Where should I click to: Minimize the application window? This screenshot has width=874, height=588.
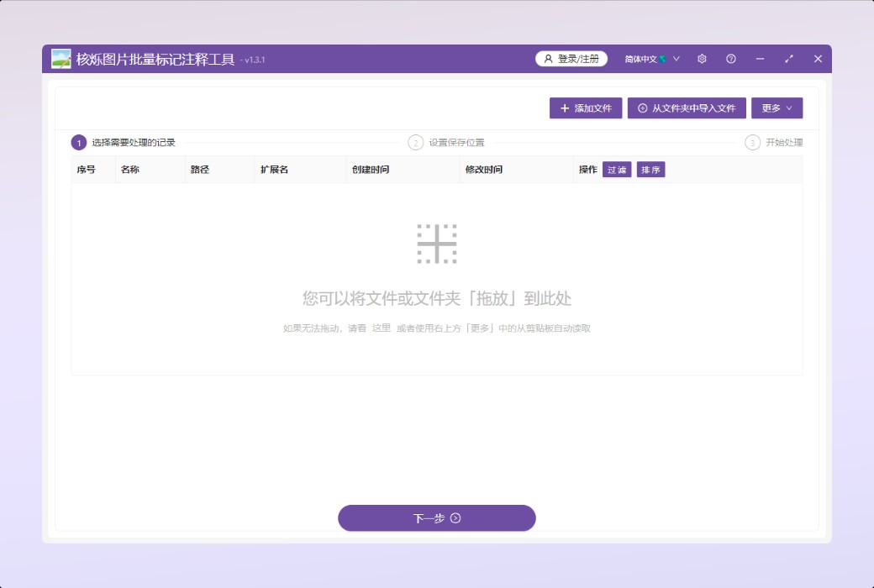point(760,59)
